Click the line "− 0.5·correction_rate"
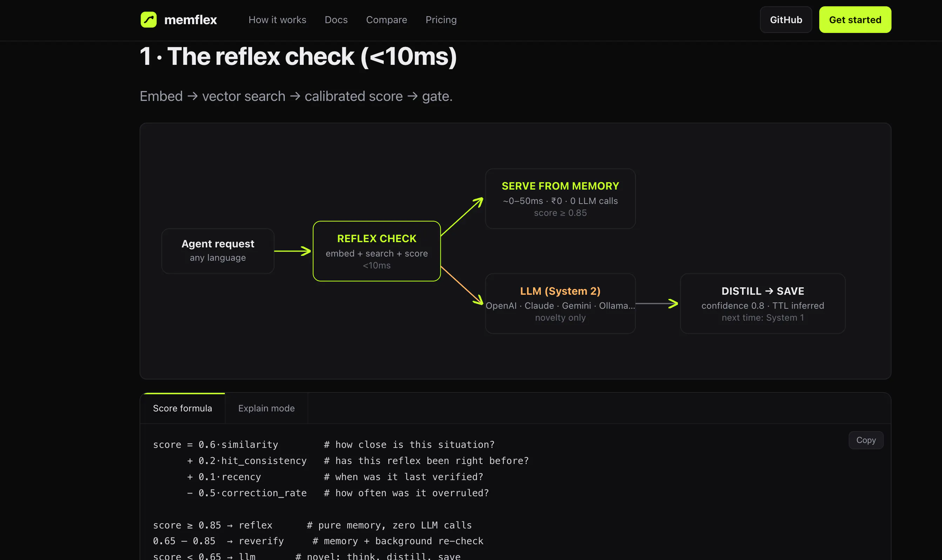 click(247, 493)
